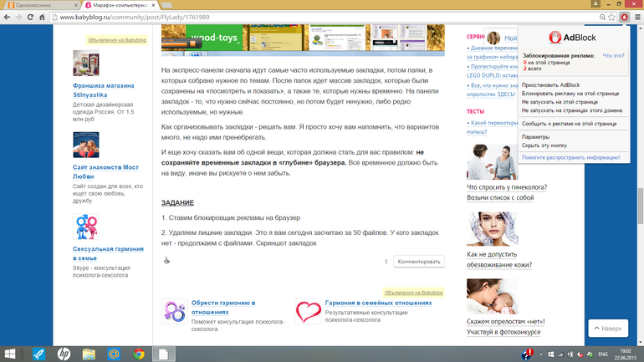The image size is (644, 362).
Task: Choose Не запускать на страницах этого домена
Action: coord(572,110)
